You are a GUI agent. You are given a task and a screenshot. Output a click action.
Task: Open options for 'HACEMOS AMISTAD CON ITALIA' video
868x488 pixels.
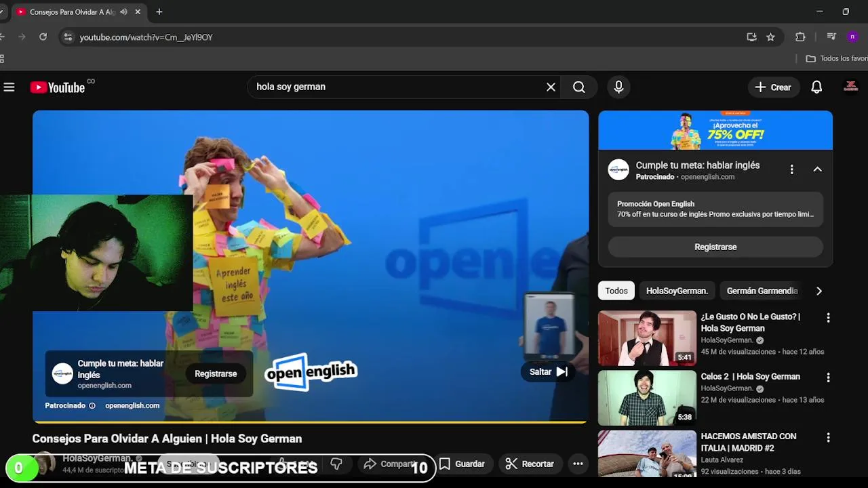click(828, 438)
